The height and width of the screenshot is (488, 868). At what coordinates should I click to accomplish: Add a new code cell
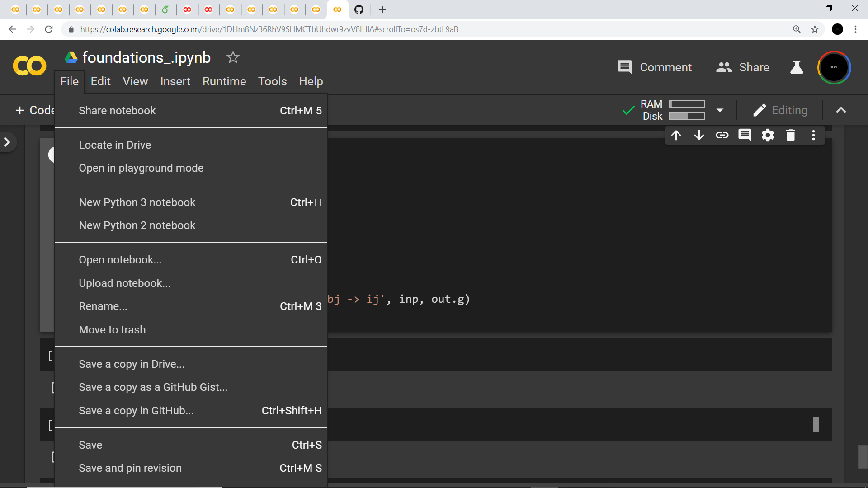[35, 110]
